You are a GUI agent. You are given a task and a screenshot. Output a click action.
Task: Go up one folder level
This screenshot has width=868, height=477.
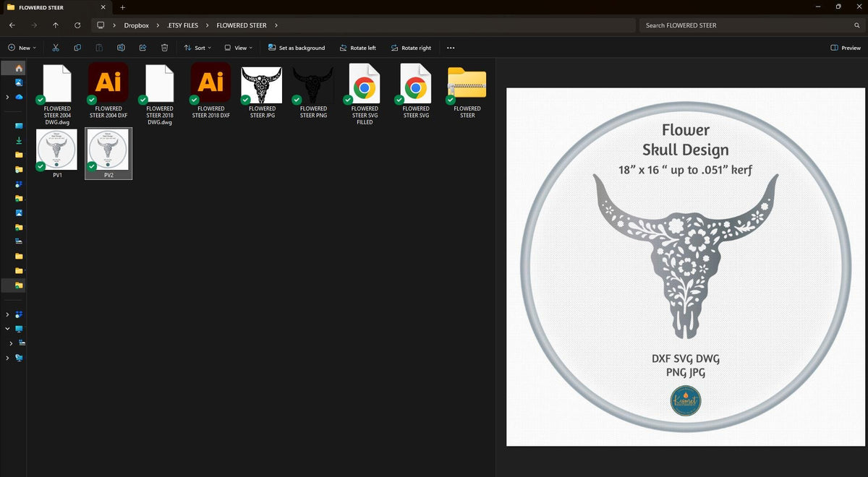point(56,25)
